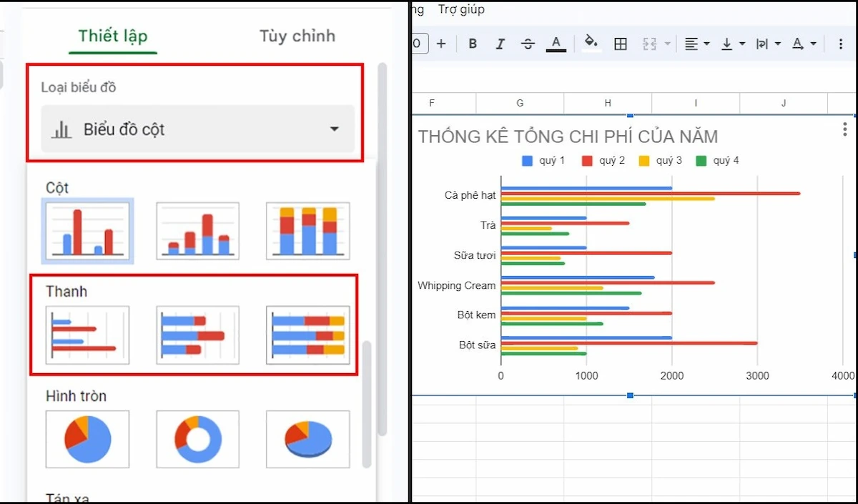Select column I header

pyautogui.click(x=696, y=104)
